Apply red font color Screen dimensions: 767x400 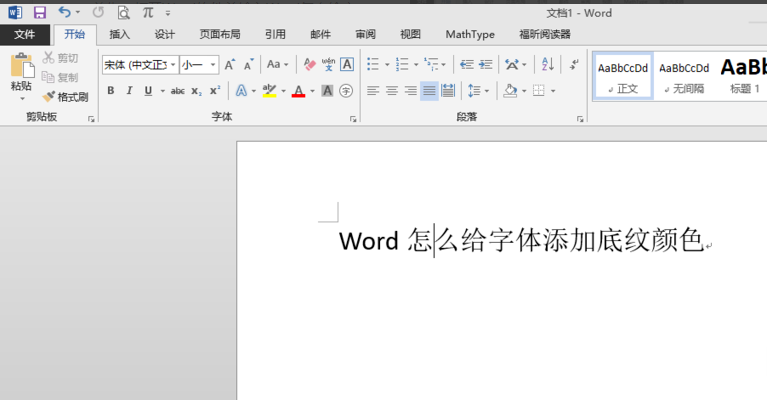point(298,91)
